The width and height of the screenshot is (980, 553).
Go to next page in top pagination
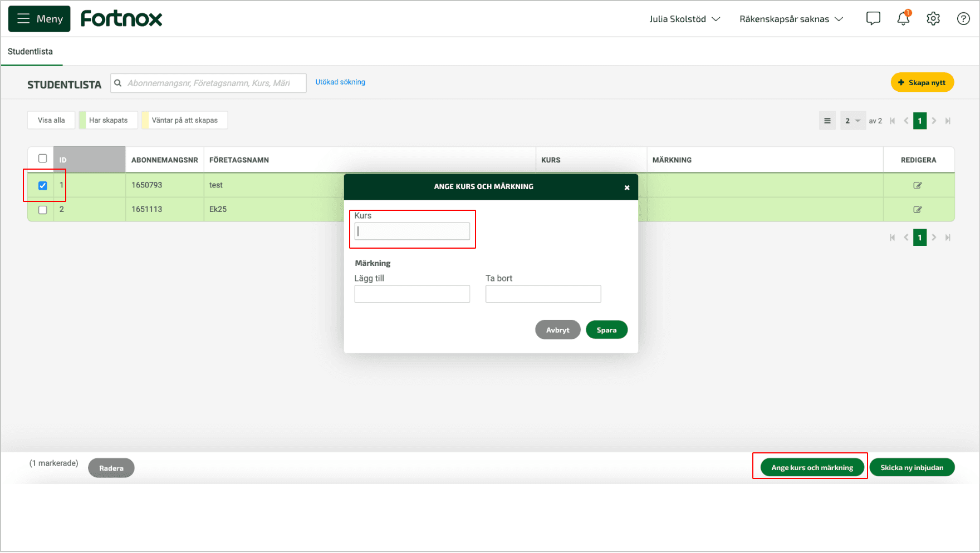(934, 121)
